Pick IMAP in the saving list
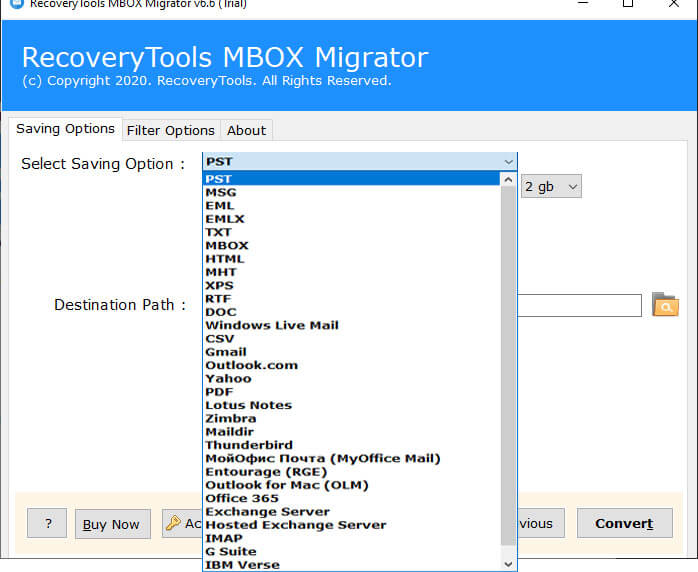The width and height of the screenshot is (698, 572). pos(352,539)
